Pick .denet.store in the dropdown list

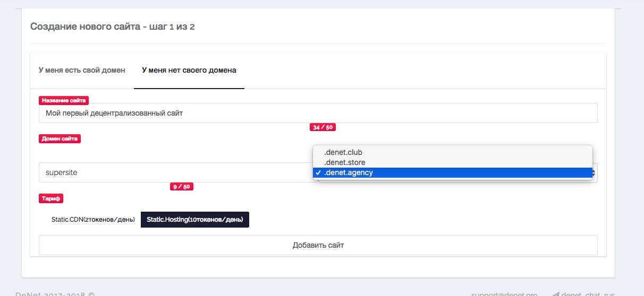pos(344,162)
